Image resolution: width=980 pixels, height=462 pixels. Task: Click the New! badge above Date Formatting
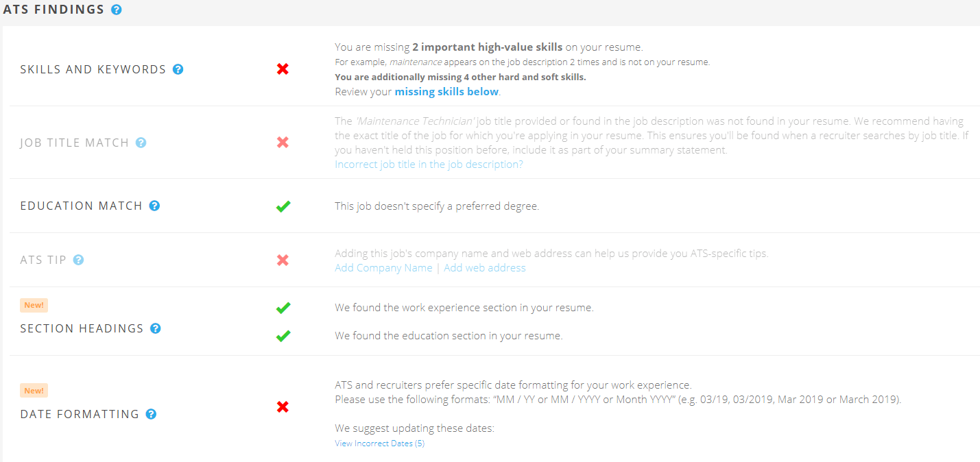(34, 390)
